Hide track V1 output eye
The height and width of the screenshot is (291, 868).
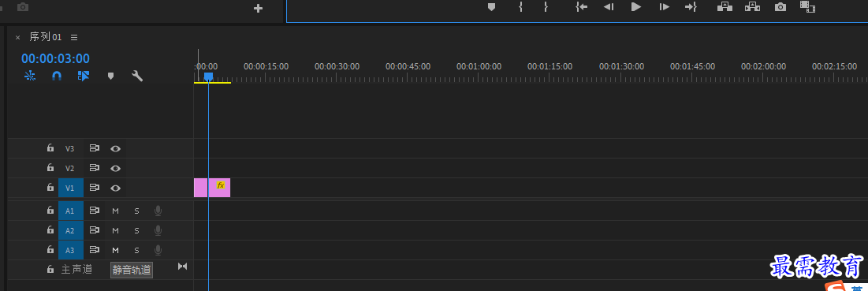(x=115, y=188)
